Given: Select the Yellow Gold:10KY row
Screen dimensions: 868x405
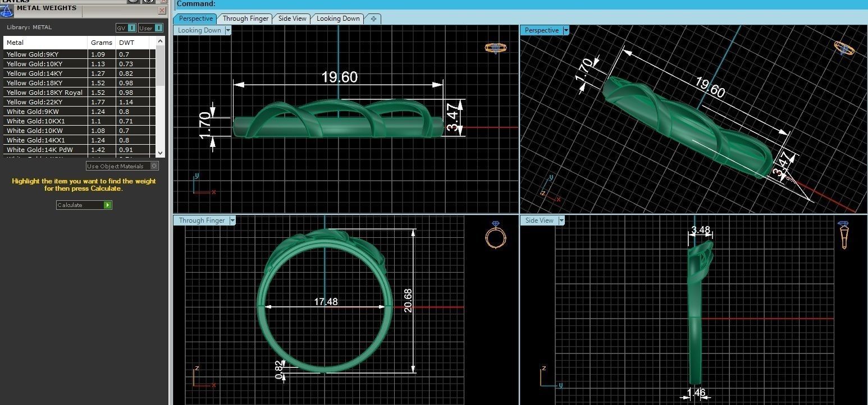Looking at the screenshot, I should click(x=79, y=64).
